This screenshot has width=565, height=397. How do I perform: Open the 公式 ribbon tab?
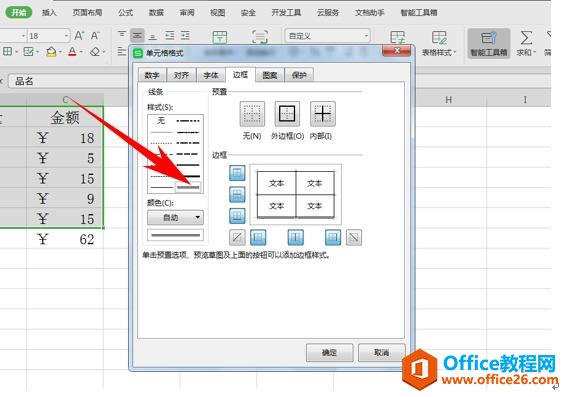tap(125, 13)
